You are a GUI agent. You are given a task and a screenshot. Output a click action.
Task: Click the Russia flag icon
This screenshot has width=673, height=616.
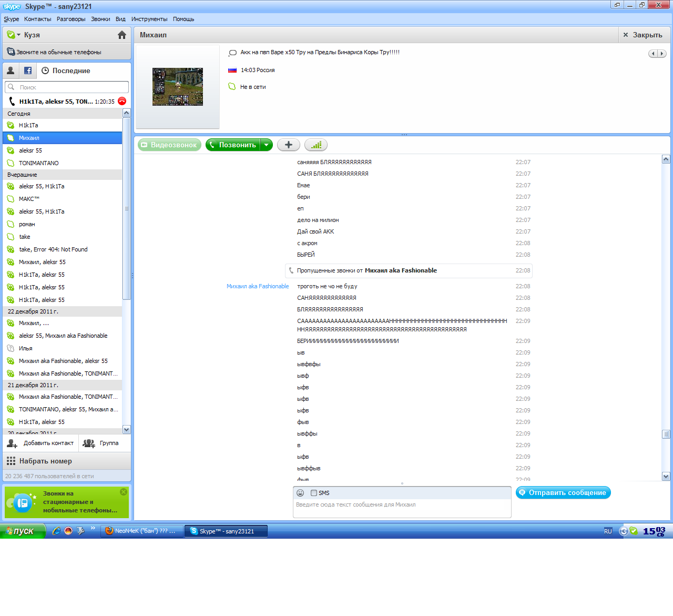(232, 70)
